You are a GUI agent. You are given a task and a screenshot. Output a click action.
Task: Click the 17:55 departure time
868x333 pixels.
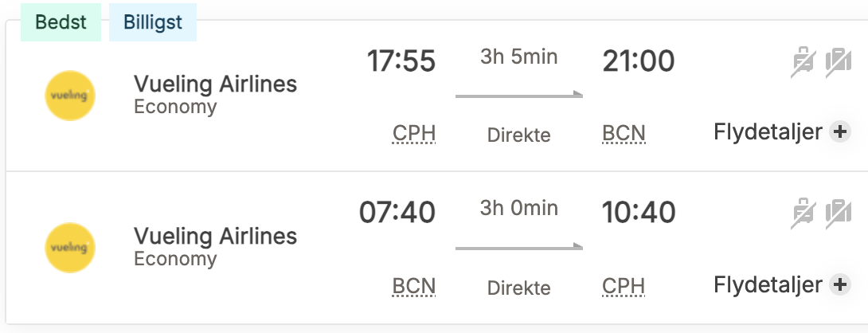(x=401, y=61)
